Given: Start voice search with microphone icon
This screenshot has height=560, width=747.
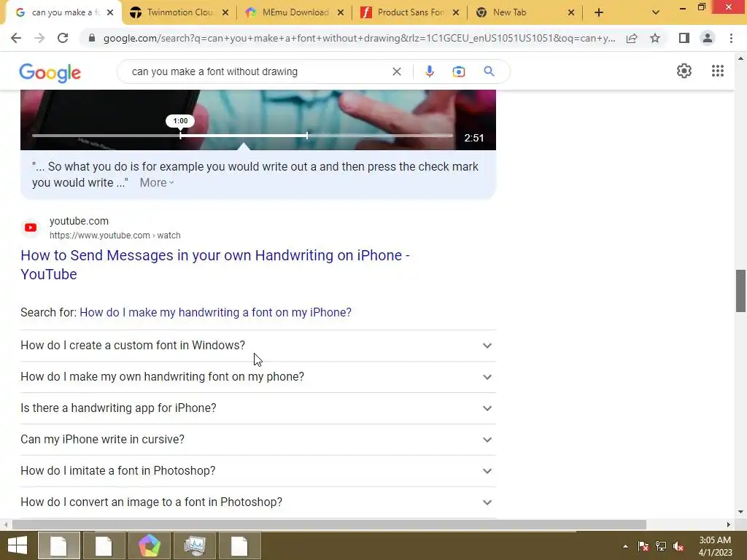Looking at the screenshot, I should [429, 71].
